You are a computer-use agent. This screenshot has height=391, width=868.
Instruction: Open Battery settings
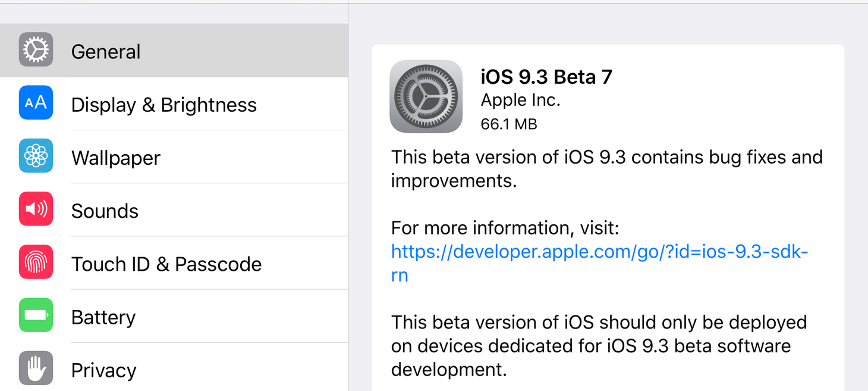pos(174,316)
